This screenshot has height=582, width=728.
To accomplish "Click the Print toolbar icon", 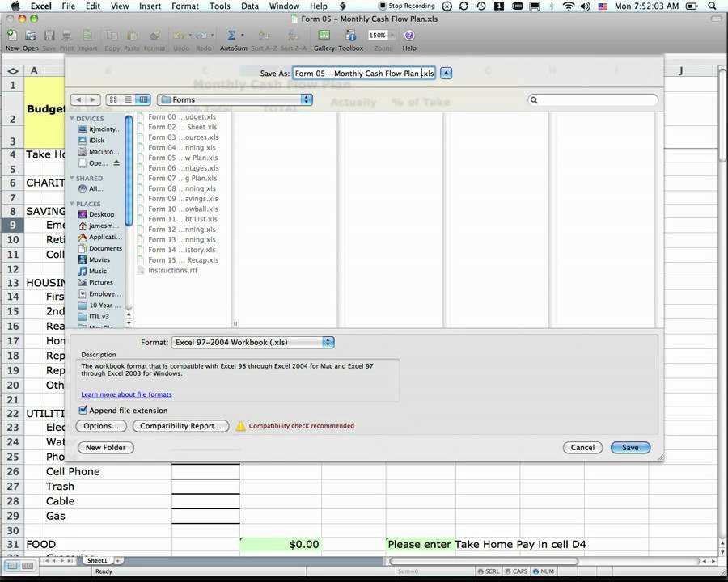I will (x=67, y=36).
